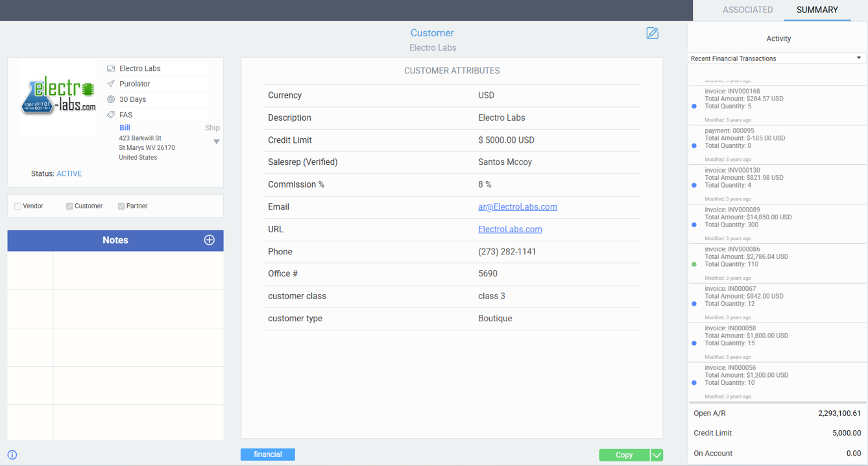The width and height of the screenshot is (868, 466).
Task: Click the price tag icon beside FAS
Action: coord(111,115)
